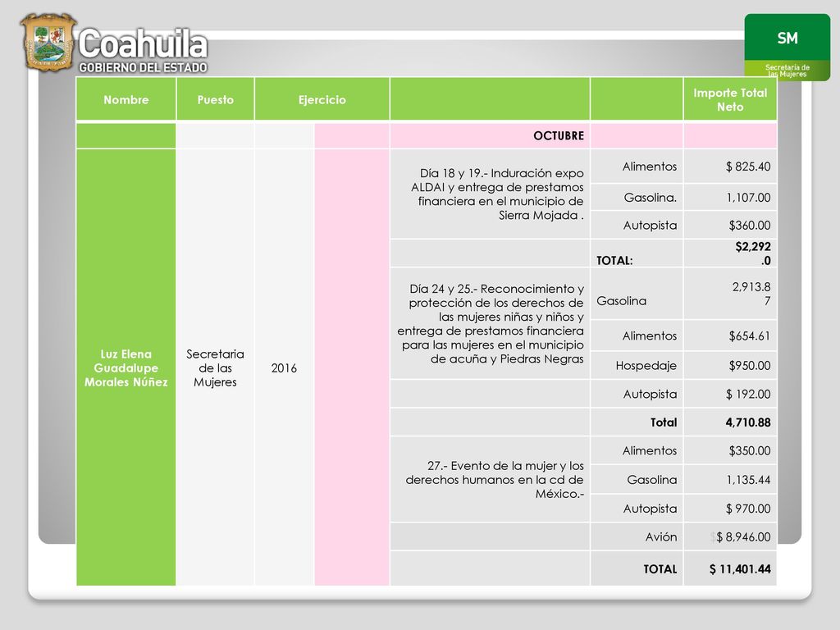Click the Ejercicio column header
The width and height of the screenshot is (840, 630).
pos(322,99)
